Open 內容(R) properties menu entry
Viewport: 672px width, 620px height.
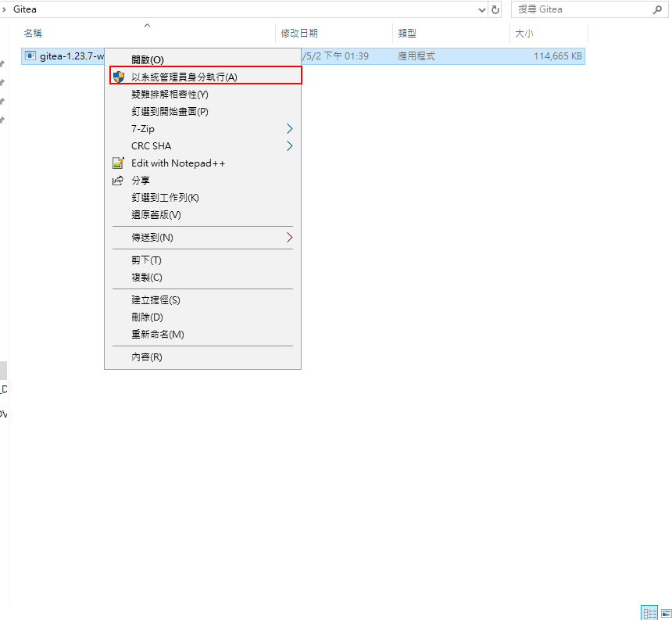(202, 357)
